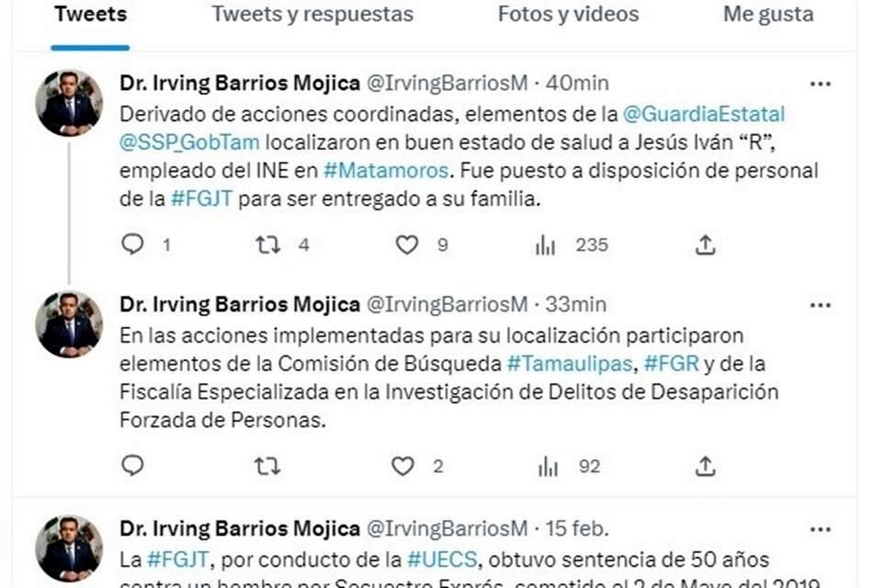882x588 pixels.
Task: Select the Me gusta tab
Action: pos(768,15)
